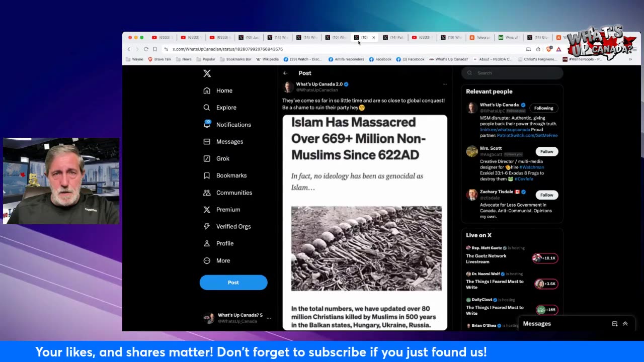Show hidden bookmarks with overflow chevron
This screenshot has height=362, width=644.
[x=630, y=59]
